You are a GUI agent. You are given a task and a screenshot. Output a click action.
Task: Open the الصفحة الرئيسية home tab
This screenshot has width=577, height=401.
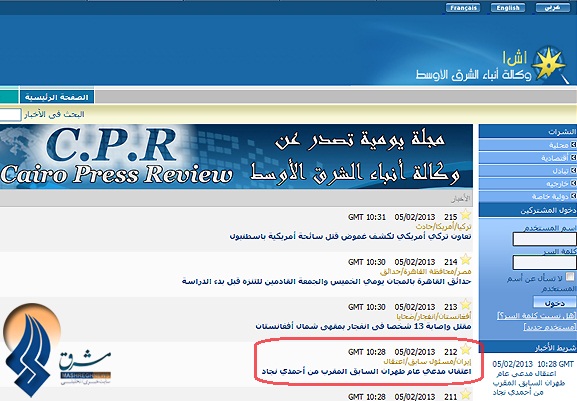57,97
